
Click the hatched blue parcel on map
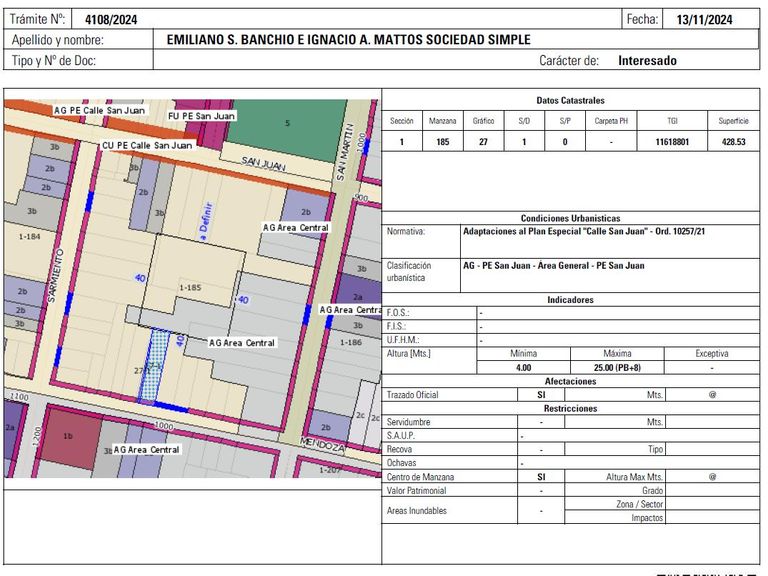pyautogui.click(x=154, y=365)
